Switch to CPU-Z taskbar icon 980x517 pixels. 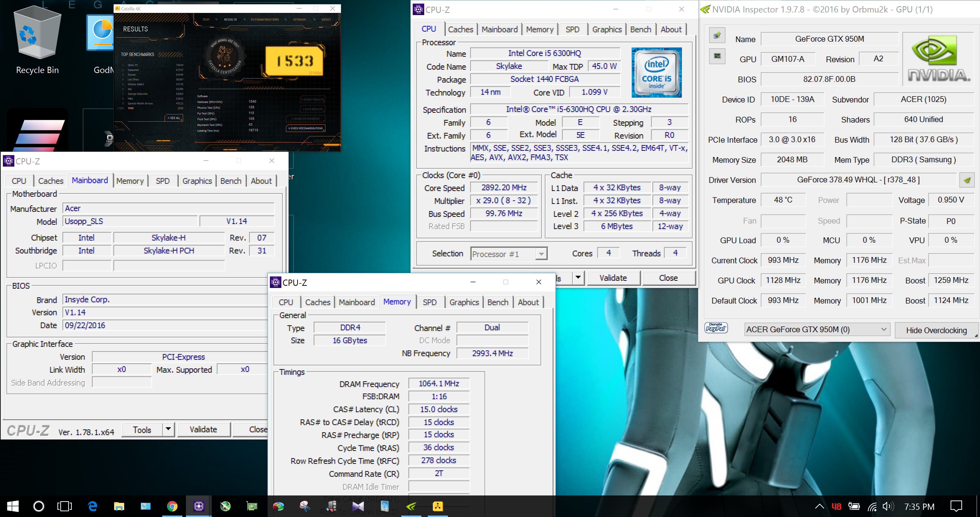199,506
